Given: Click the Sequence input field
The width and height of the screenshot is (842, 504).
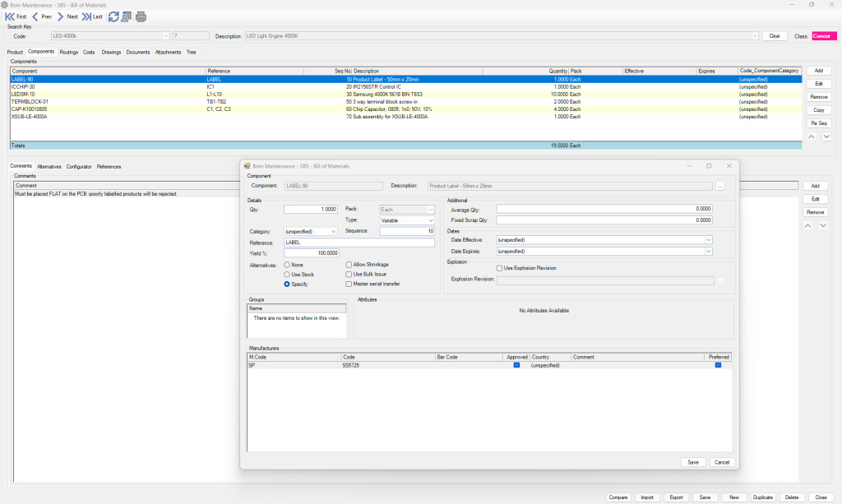Looking at the screenshot, I should (407, 231).
